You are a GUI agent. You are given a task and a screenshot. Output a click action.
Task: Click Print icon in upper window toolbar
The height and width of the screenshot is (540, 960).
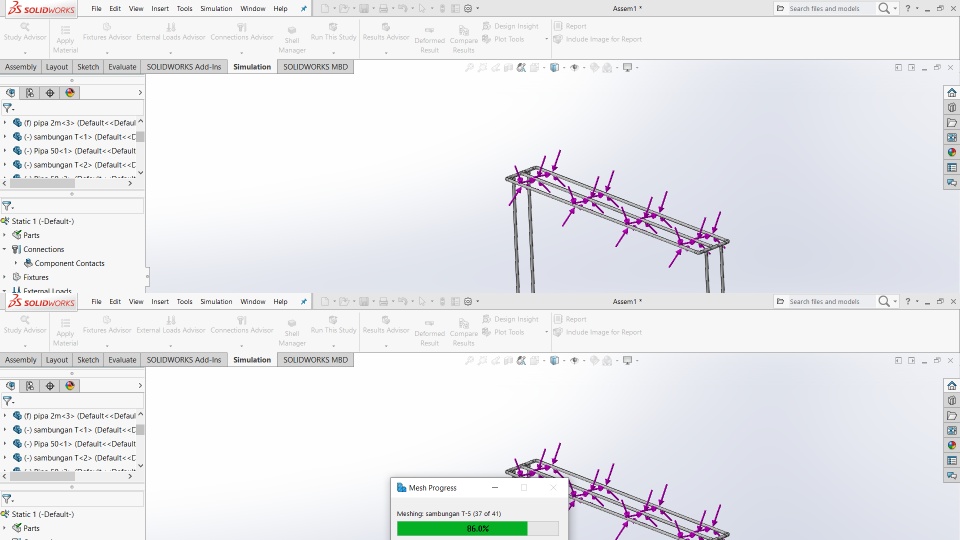coord(383,9)
